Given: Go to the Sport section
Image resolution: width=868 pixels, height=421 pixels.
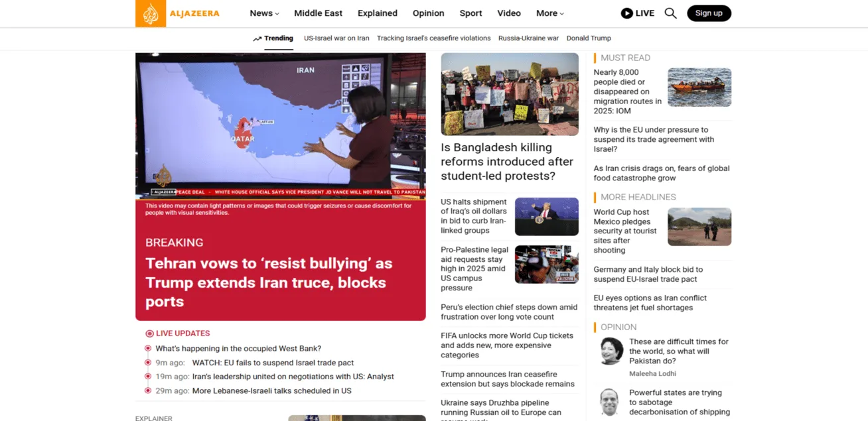Looking at the screenshot, I should (x=470, y=13).
